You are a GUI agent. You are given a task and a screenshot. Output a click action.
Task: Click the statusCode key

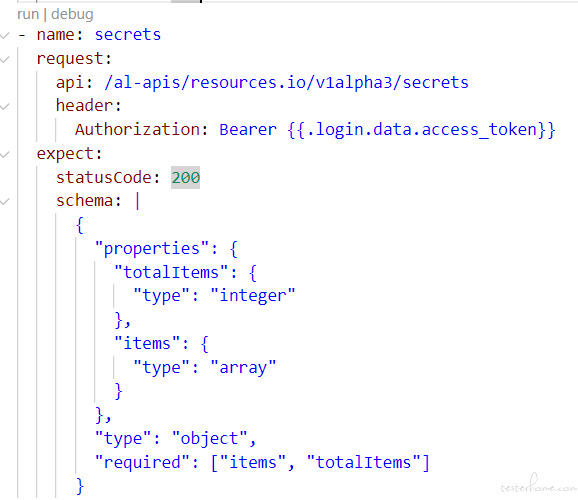tap(104, 178)
